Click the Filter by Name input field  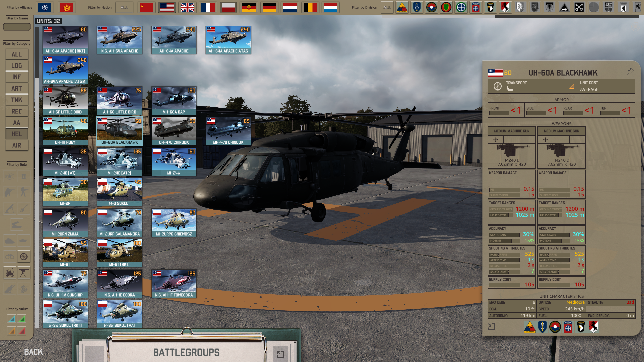tap(16, 27)
